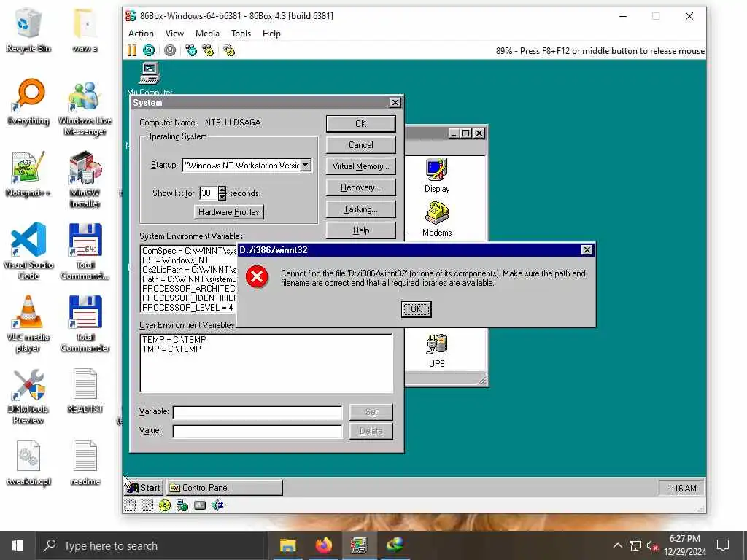Open the 86Box Help menu

[x=271, y=34]
